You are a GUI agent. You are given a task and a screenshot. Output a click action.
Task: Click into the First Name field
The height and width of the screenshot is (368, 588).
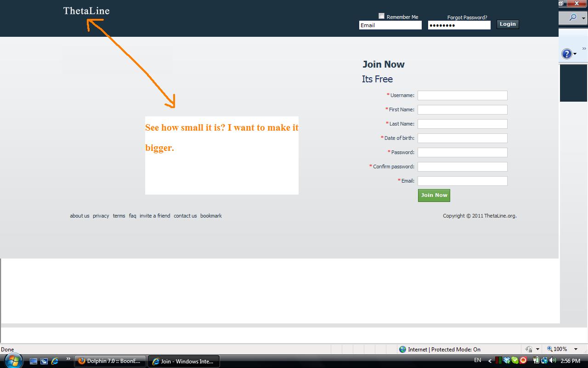coord(463,109)
